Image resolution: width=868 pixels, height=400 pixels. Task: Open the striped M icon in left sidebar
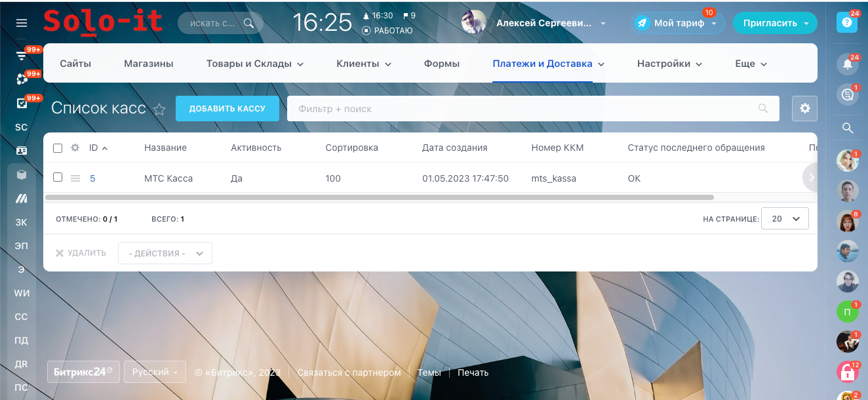coord(22,198)
